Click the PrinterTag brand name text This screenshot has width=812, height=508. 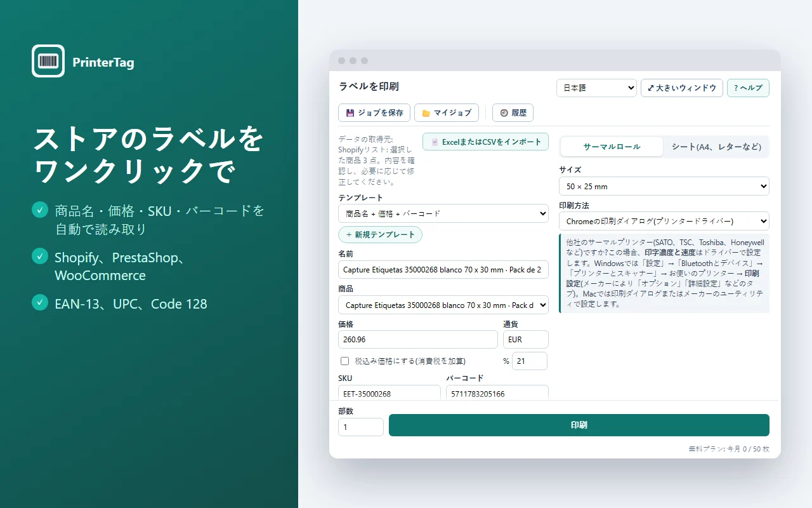click(103, 62)
